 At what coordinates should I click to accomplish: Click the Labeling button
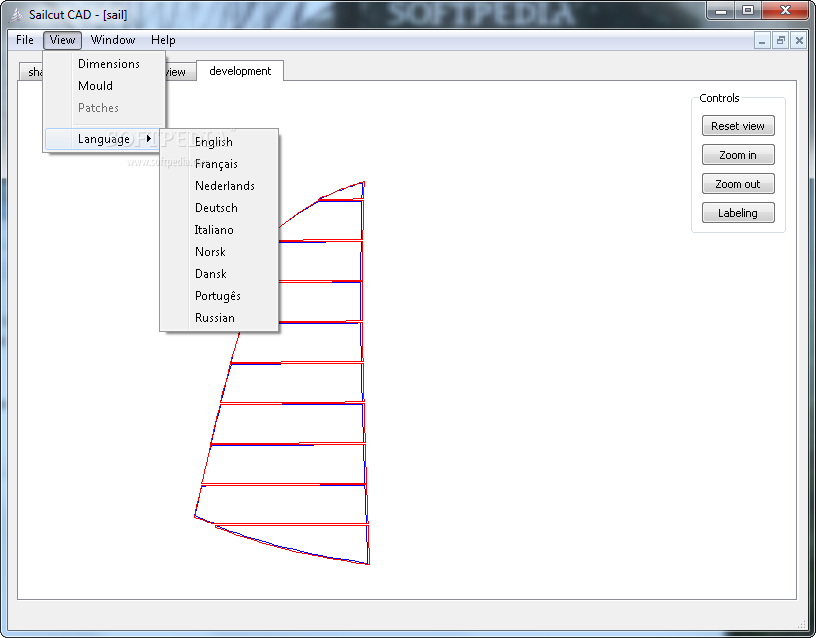point(737,213)
